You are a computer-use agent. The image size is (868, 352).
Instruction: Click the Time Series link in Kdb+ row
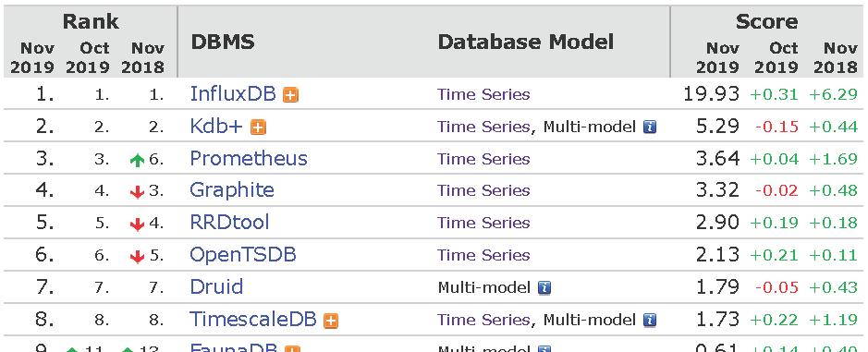click(x=483, y=127)
